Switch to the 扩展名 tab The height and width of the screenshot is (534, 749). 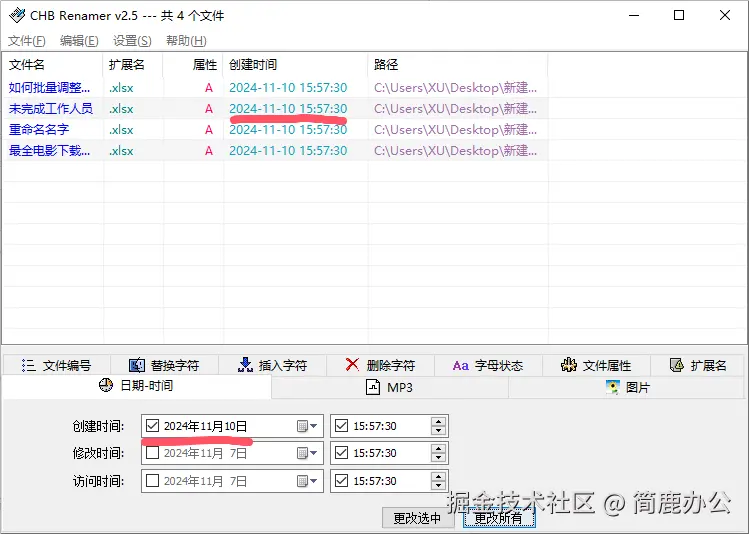click(x=697, y=365)
